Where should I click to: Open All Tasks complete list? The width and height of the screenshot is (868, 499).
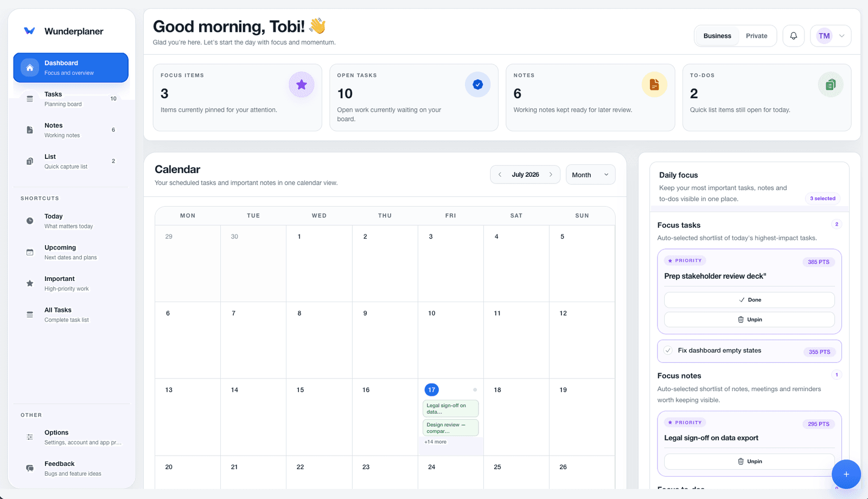point(71,315)
